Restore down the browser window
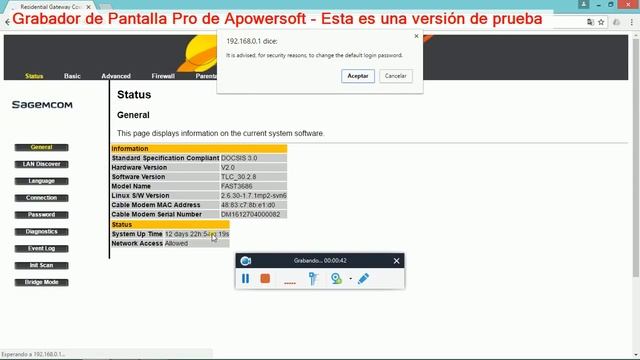Image resolution: width=640 pixels, height=360 pixels. [611, 4]
